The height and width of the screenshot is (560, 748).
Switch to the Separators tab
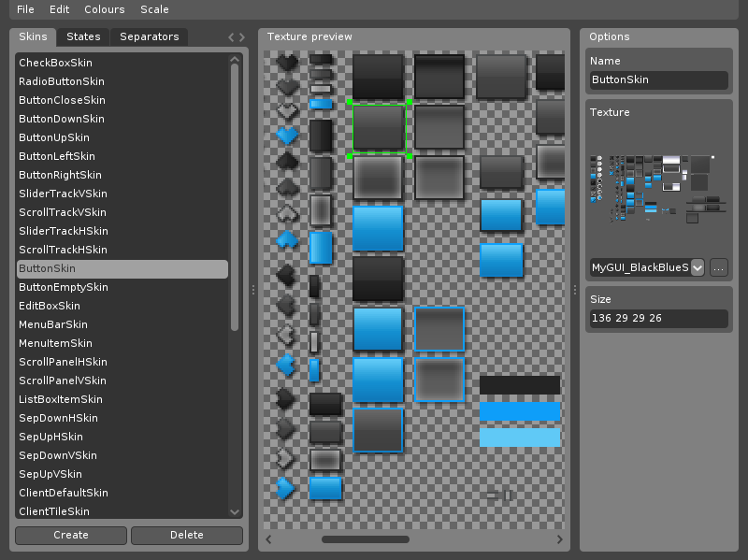[149, 37]
